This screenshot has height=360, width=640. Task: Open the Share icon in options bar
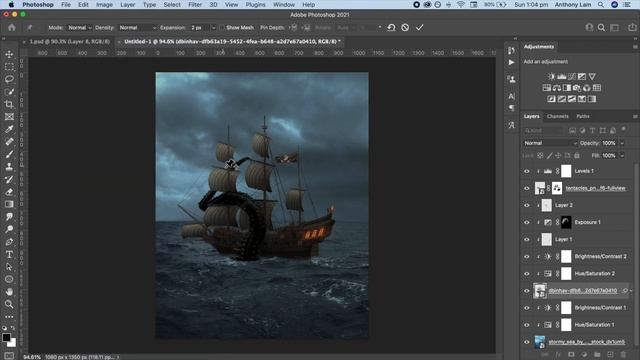pyautogui.click(x=632, y=27)
